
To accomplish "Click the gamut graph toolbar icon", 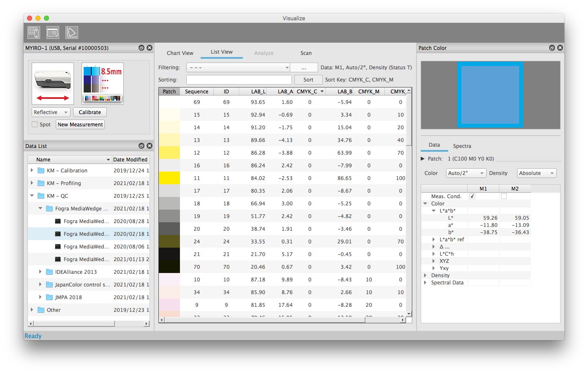I will pyautogui.click(x=72, y=33).
